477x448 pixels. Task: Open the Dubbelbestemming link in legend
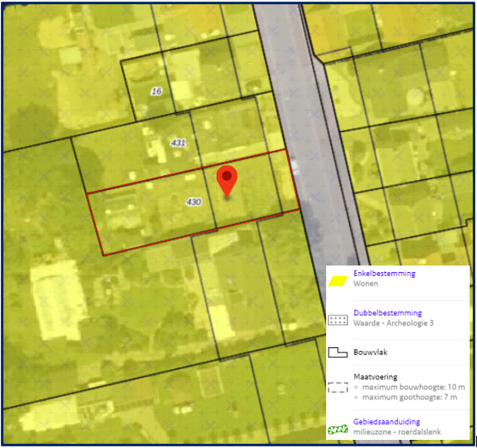pos(387,313)
